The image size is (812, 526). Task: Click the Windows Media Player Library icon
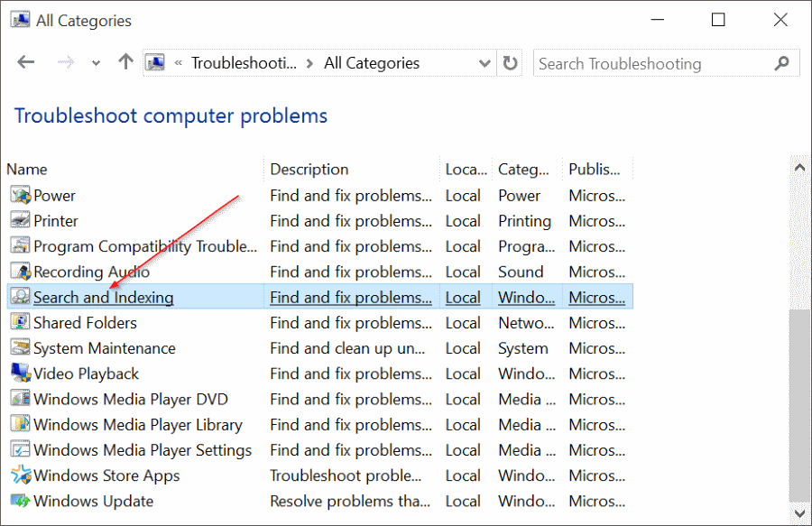point(21,424)
